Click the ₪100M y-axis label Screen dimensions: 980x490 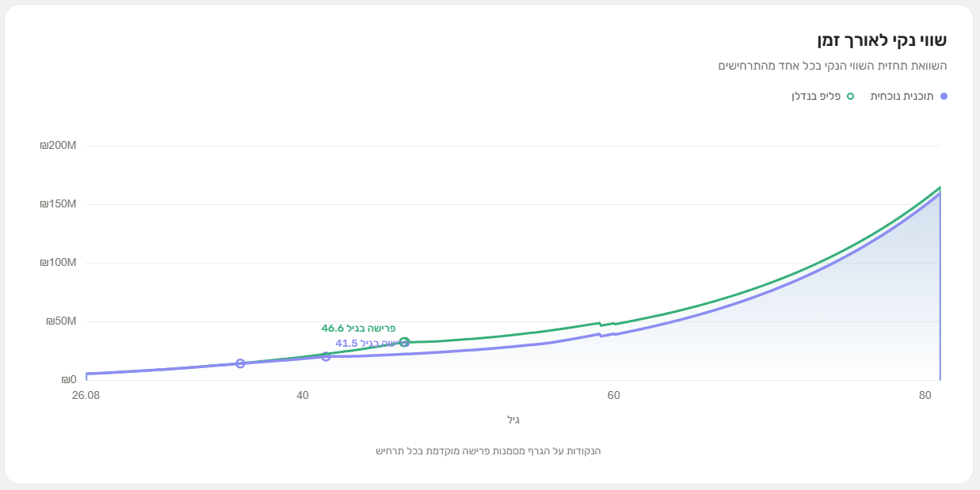click(x=58, y=263)
